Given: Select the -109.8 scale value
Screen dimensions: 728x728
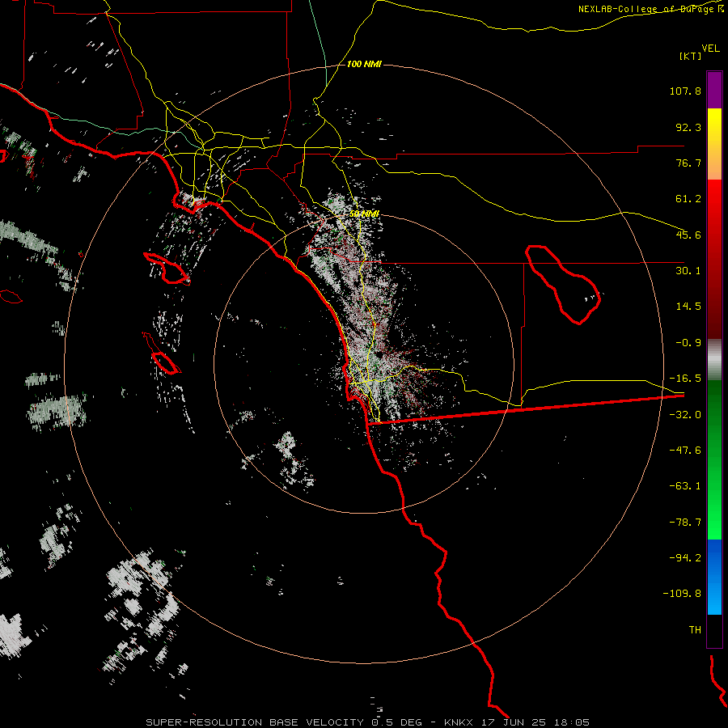Looking at the screenshot, I should [x=682, y=594].
